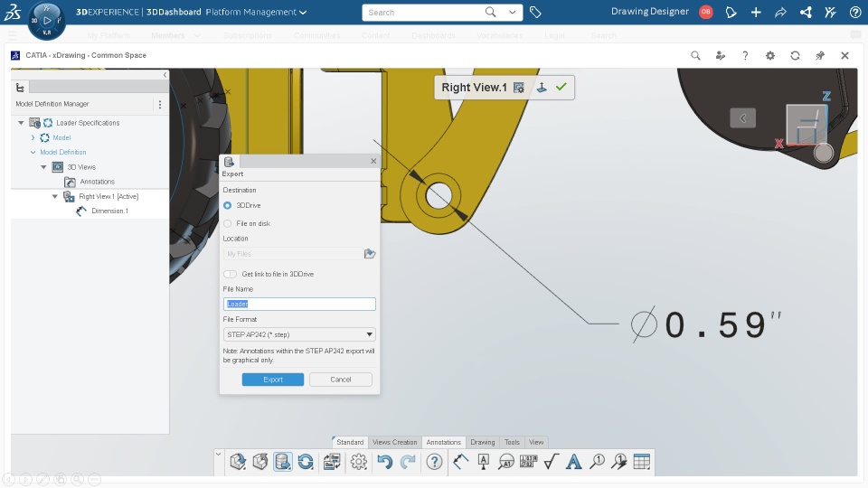The image size is (868, 488).
Task: Click the share arrow in the top bar
Action: pyautogui.click(x=780, y=12)
